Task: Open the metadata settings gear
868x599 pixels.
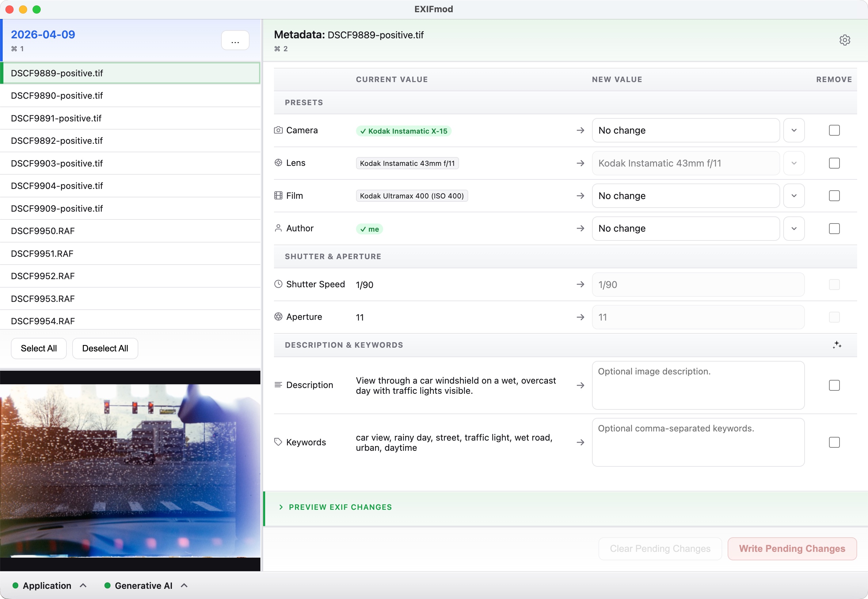Action: 845,40
